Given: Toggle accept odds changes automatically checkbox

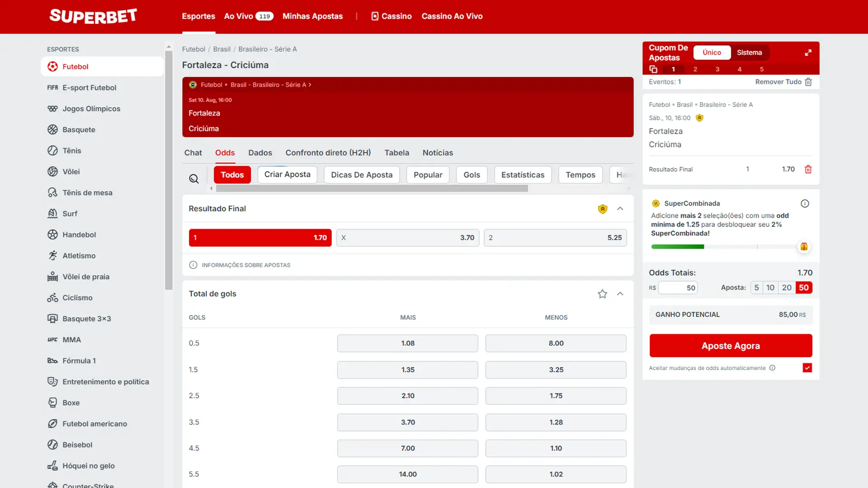Looking at the screenshot, I should (x=807, y=368).
